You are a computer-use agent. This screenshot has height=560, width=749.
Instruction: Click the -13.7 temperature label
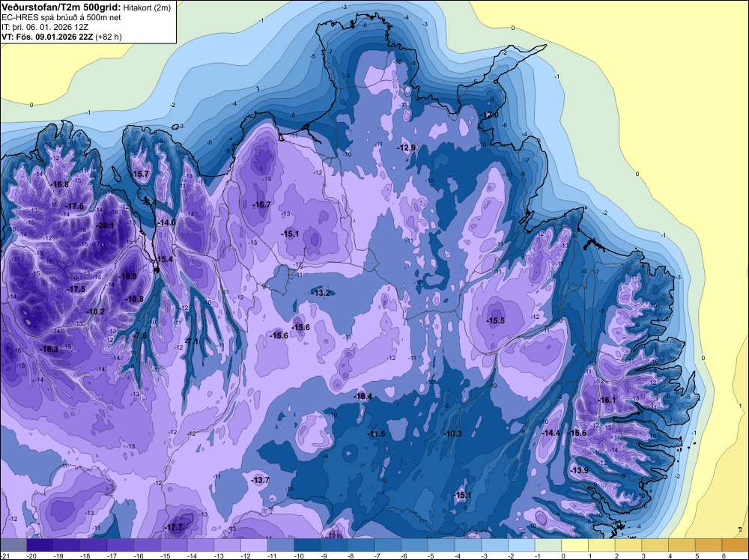[261, 480]
